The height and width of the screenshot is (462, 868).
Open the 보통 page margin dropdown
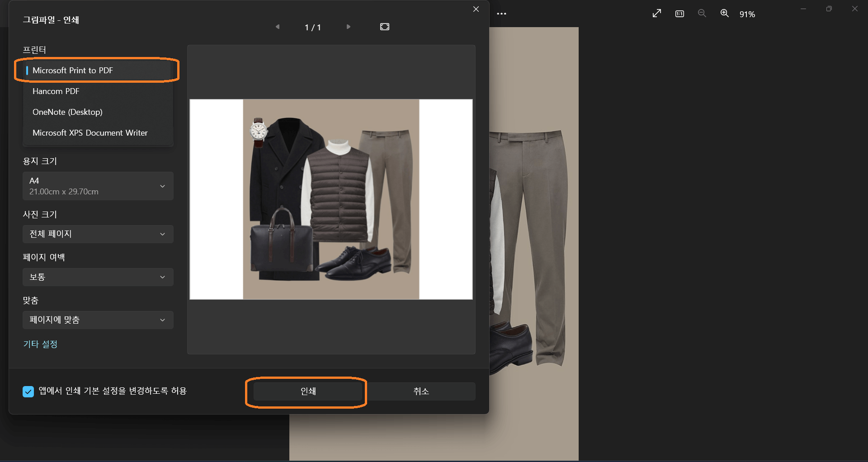point(98,277)
